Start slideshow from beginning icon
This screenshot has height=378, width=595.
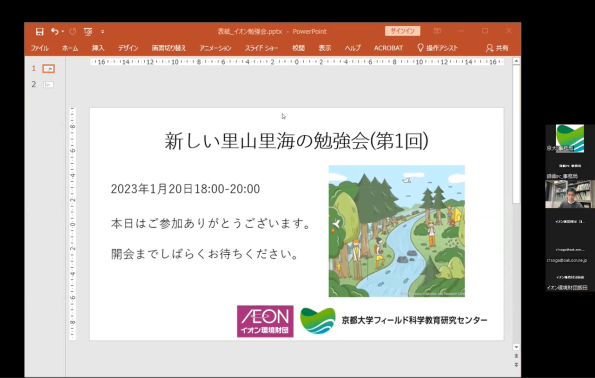click(88, 32)
